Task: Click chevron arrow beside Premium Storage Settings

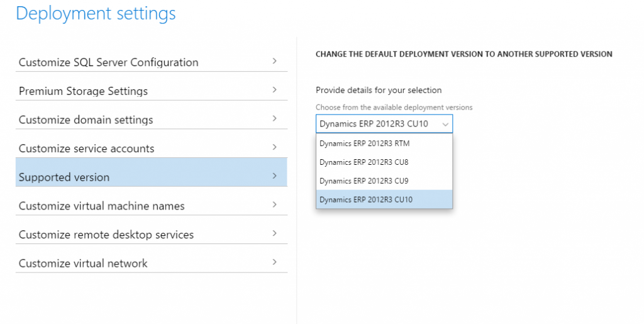Action: pos(275,90)
